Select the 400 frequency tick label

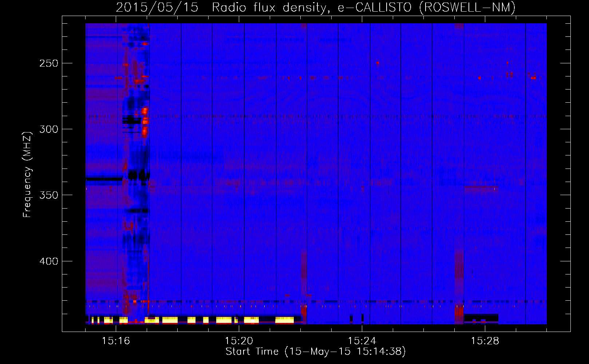[x=49, y=261]
